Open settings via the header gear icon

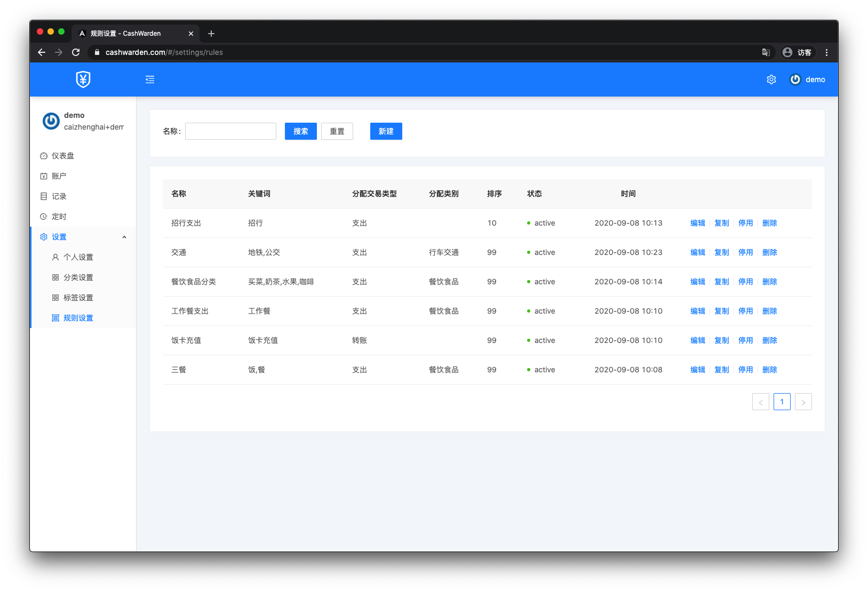tap(771, 79)
